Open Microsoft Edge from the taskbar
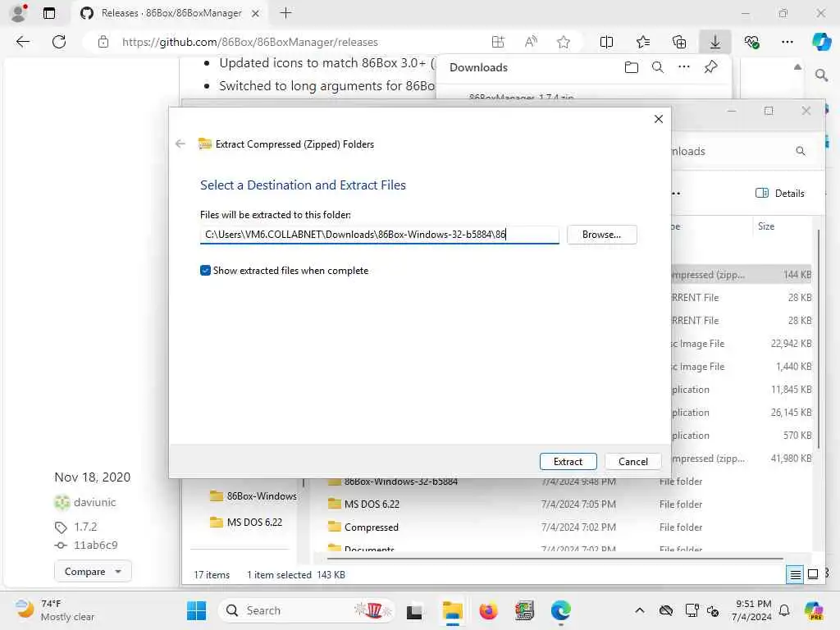The width and height of the screenshot is (840, 630). [x=561, y=610]
